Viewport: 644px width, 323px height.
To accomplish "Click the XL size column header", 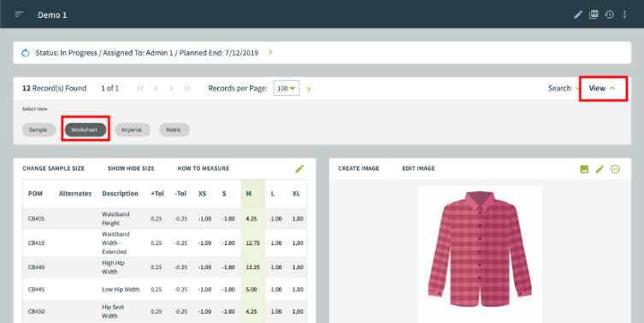I will pyautogui.click(x=296, y=193).
